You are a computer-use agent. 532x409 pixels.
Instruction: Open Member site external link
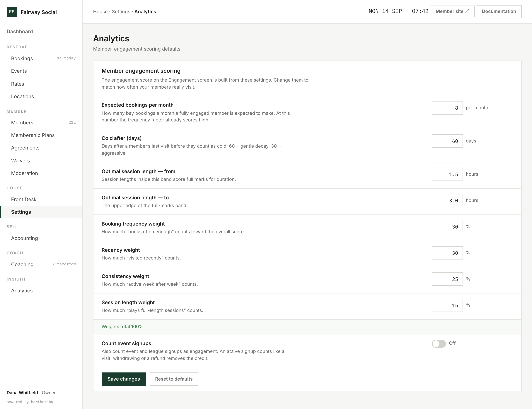coord(452,11)
